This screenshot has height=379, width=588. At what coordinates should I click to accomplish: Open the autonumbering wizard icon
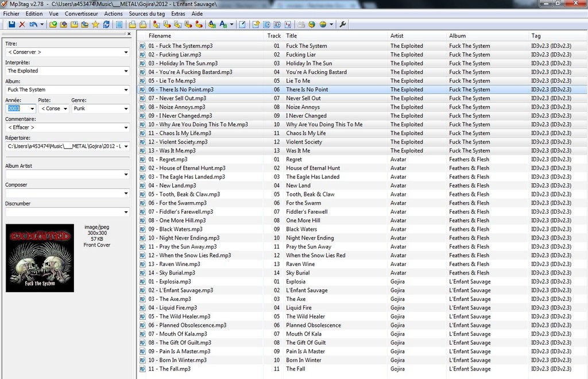pos(288,24)
